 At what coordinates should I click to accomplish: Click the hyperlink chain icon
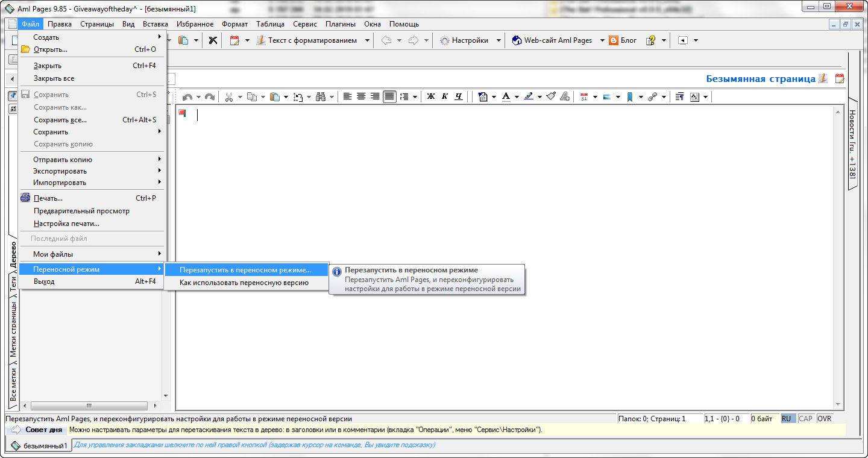pyautogui.click(x=652, y=96)
